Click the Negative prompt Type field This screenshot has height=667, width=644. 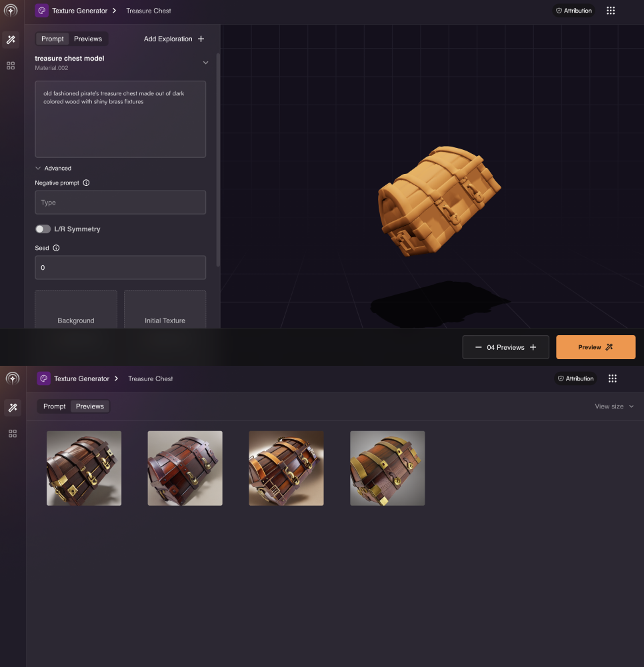(121, 203)
